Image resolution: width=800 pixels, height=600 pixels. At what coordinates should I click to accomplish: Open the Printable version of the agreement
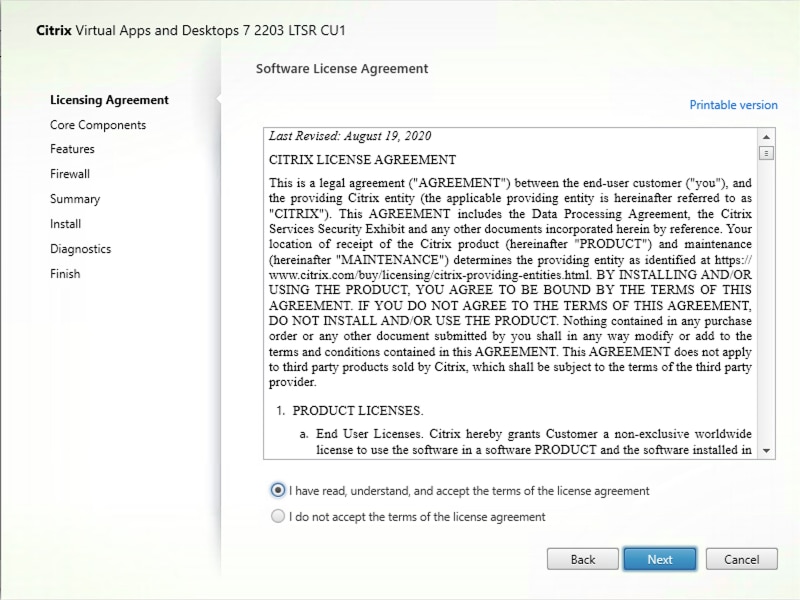click(733, 105)
